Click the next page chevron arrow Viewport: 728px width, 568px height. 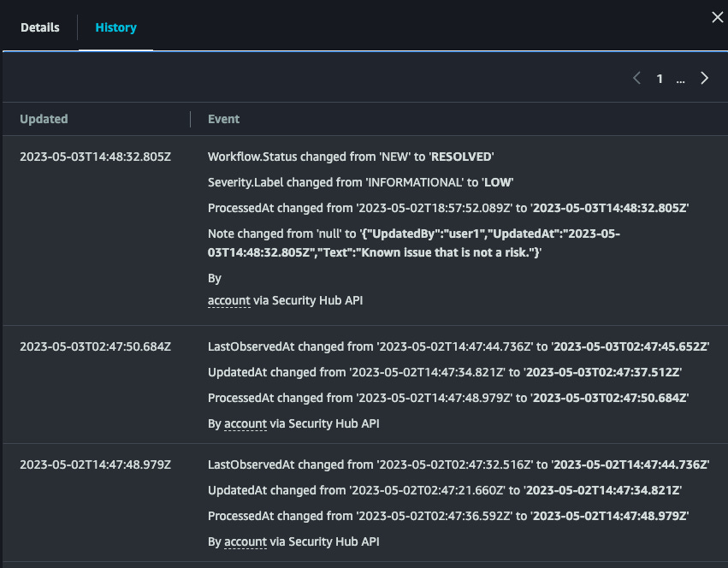pos(704,78)
